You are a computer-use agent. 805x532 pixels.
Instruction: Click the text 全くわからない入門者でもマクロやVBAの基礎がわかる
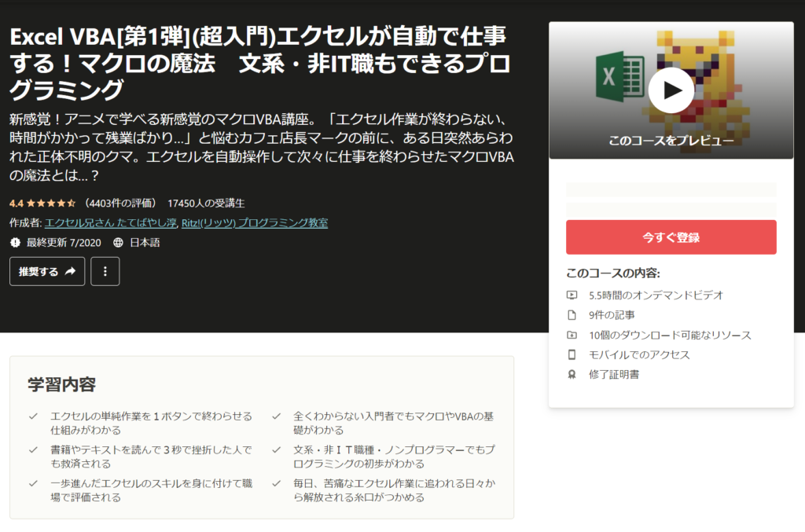(394, 423)
